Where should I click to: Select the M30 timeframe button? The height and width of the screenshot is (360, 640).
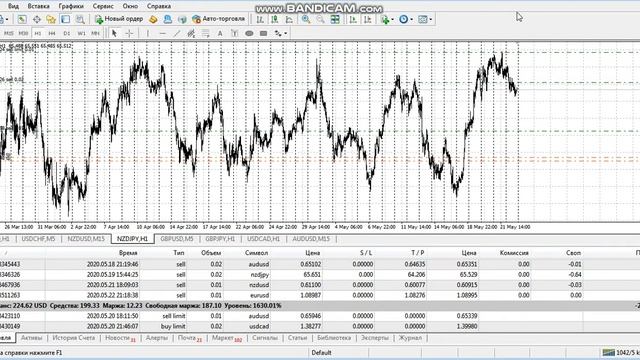(23, 33)
